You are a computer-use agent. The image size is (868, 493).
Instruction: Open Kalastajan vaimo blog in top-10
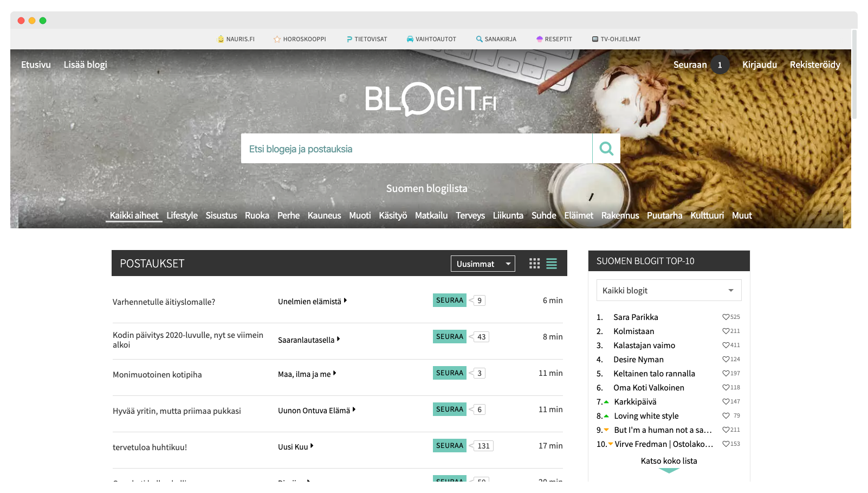(644, 345)
